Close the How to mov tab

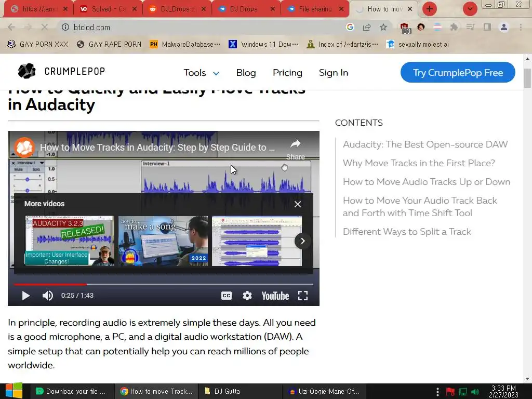pyautogui.click(x=410, y=9)
